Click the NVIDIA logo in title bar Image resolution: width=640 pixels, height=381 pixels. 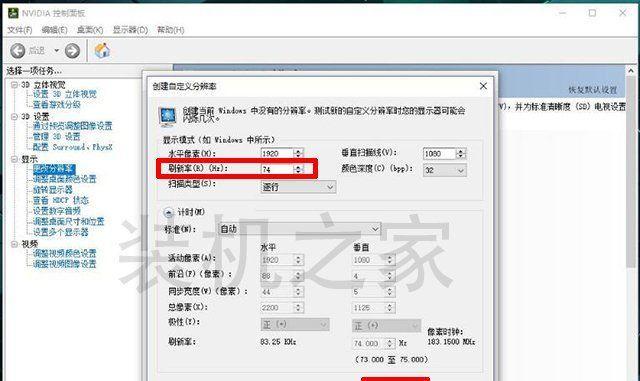click(13, 13)
